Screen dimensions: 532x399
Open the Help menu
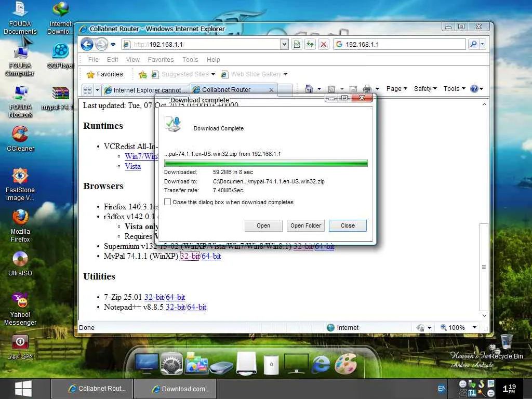(x=214, y=59)
